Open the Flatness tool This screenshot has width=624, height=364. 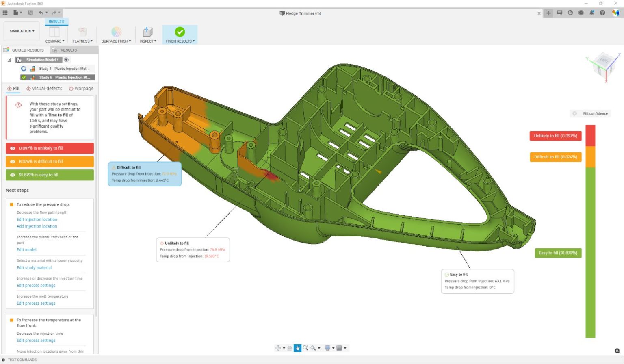pyautogui.click(x=82, y=32)
